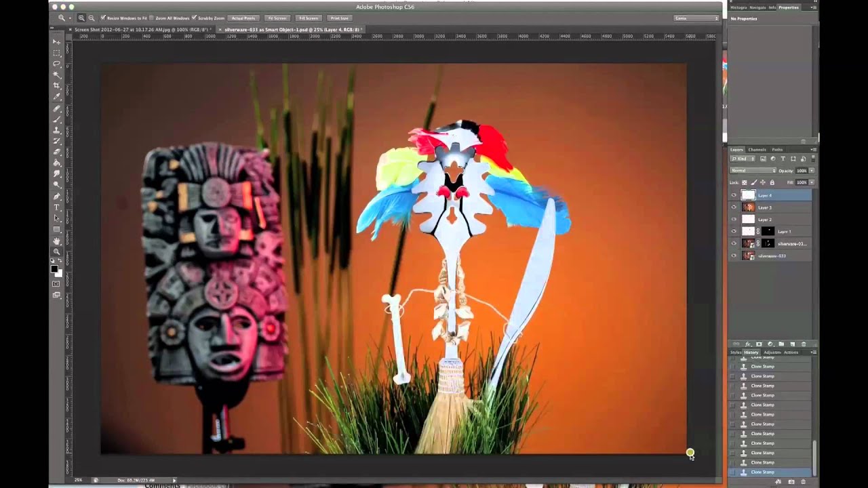The image size is (868, 488).
Task: Toggle Quick Mask mode icon
Action: point(56,284)
